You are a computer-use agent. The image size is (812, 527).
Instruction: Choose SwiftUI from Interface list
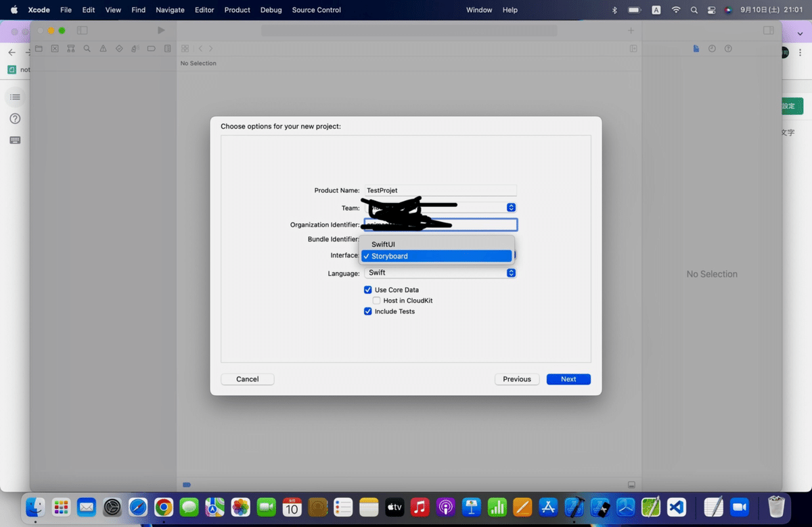click(436, 244)
